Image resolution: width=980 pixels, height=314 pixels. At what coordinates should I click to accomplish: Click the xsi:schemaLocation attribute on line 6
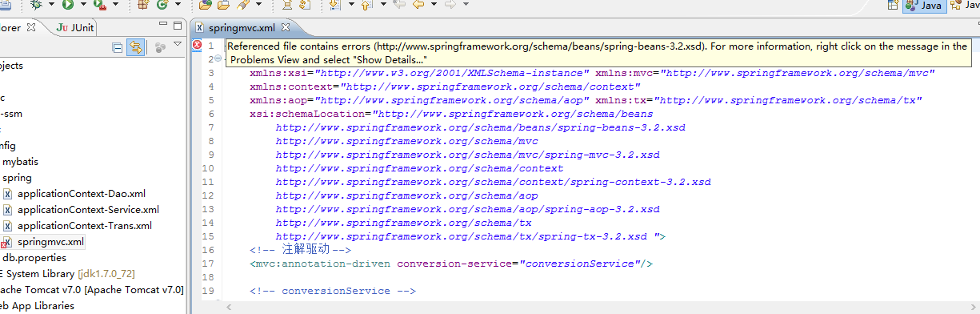tap(451, 114)
